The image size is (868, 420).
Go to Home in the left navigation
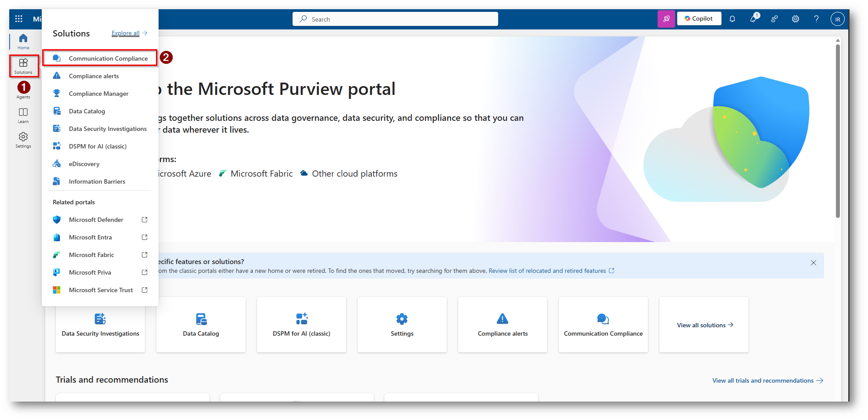[23, 42]
